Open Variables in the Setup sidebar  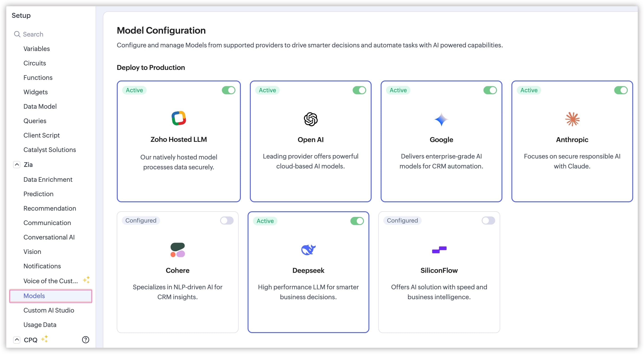pos(37,48)
